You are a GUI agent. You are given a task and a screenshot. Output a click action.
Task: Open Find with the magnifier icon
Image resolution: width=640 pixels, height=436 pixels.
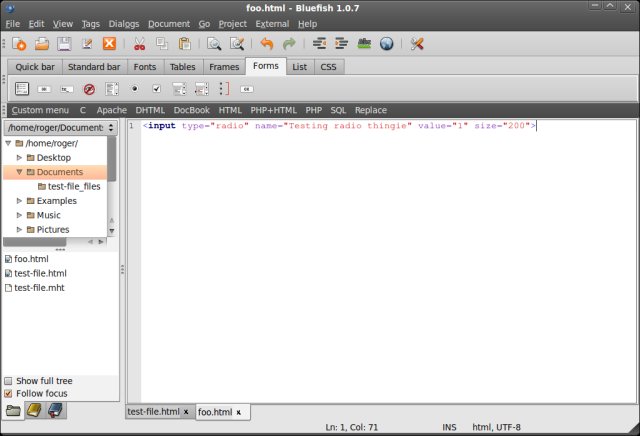214,44
